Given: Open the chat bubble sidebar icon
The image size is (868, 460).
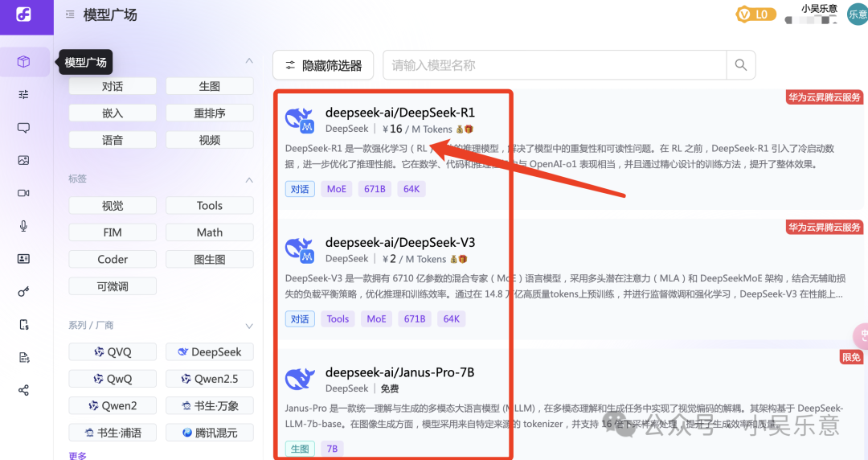Looking at the screenshot, I should pyautogui.click(x=23, y=128).
